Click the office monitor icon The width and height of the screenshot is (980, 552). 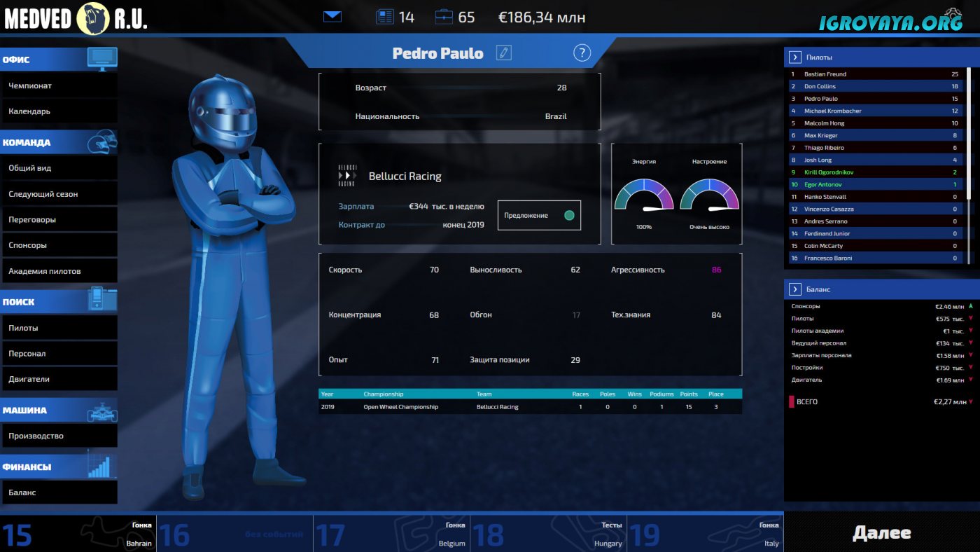click(102, 59)
